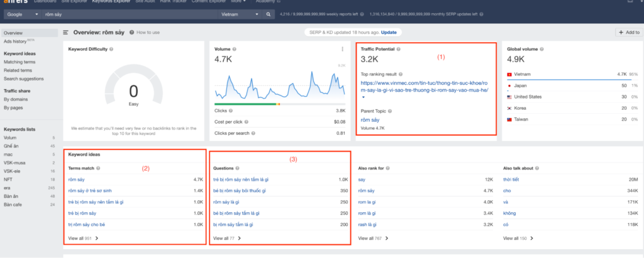
Task: Click help icon beside Also talk about
Action: pyautogui.click(x=537, y=168)
